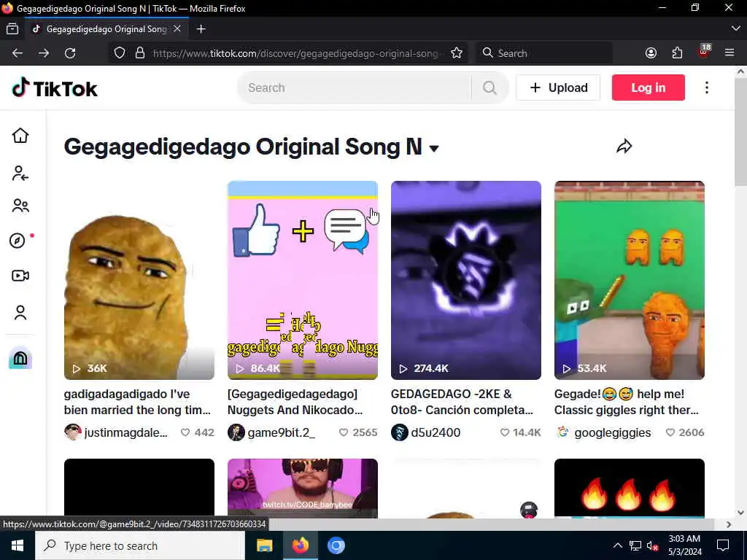Click the Firefox toolbar Search box
The width and height of the screenshot is (747, 560).
[x=544, y=52]
